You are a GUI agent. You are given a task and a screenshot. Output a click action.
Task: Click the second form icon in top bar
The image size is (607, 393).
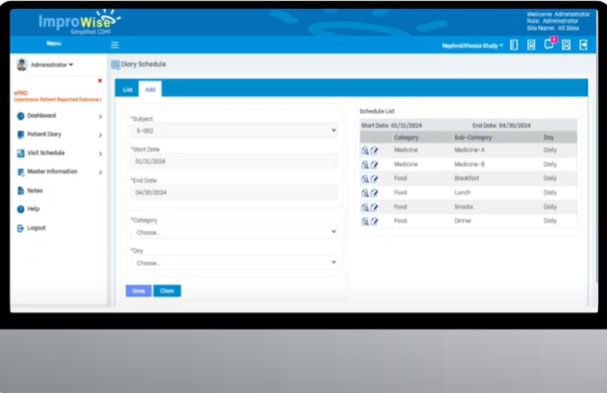click(531, 45)
